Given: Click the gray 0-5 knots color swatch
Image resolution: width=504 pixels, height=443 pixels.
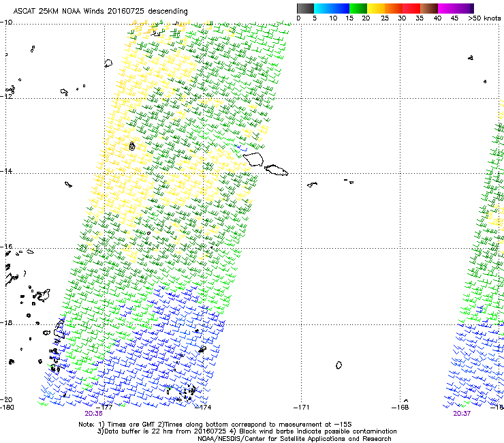Looking at the screenshot, I should (x=305, y=8).
